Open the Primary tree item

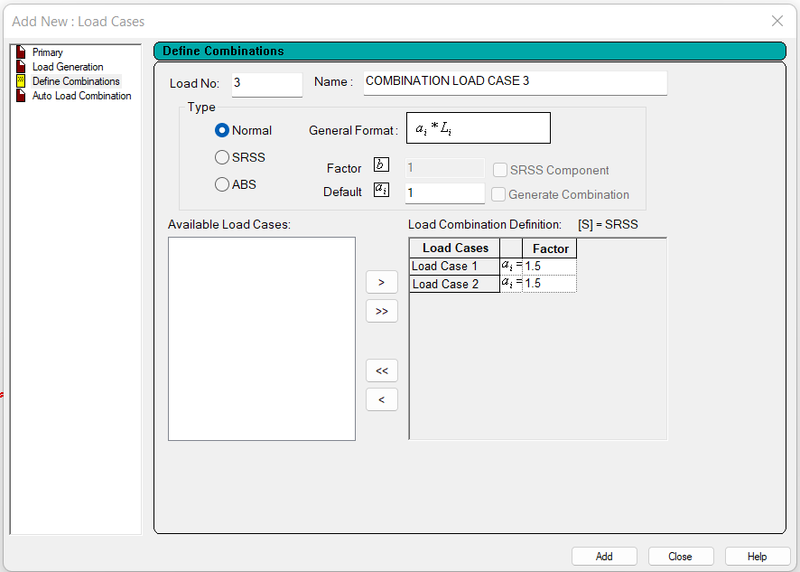[x=47, y=52]
